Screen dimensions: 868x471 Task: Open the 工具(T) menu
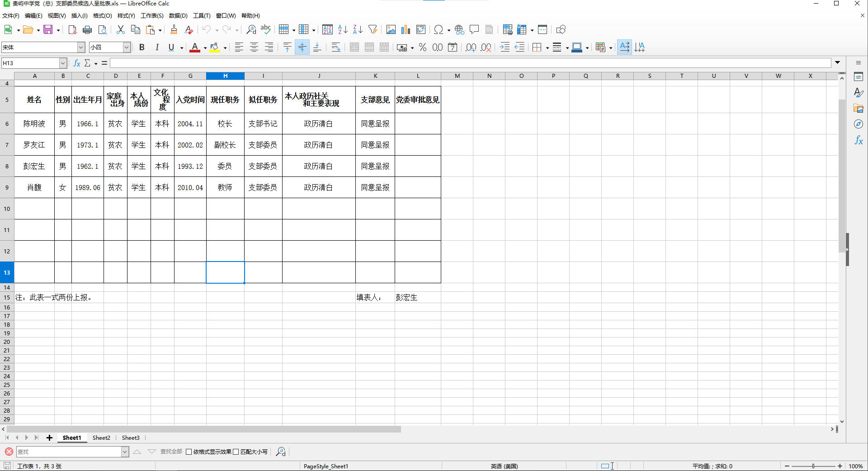click(202, 16)
